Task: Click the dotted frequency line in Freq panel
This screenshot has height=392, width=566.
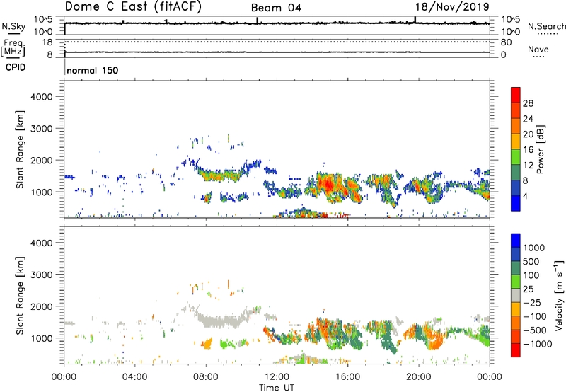Action: coord(277,42)
